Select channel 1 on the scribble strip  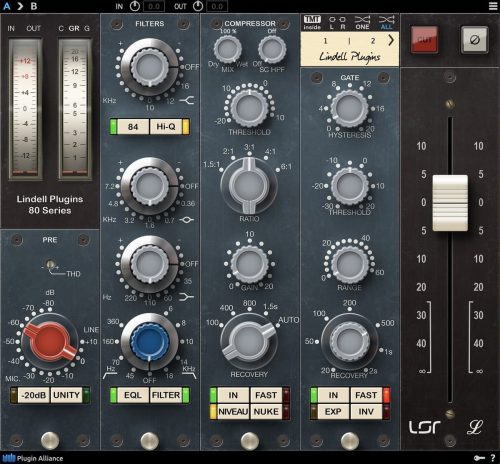click(x=325, y=41)
